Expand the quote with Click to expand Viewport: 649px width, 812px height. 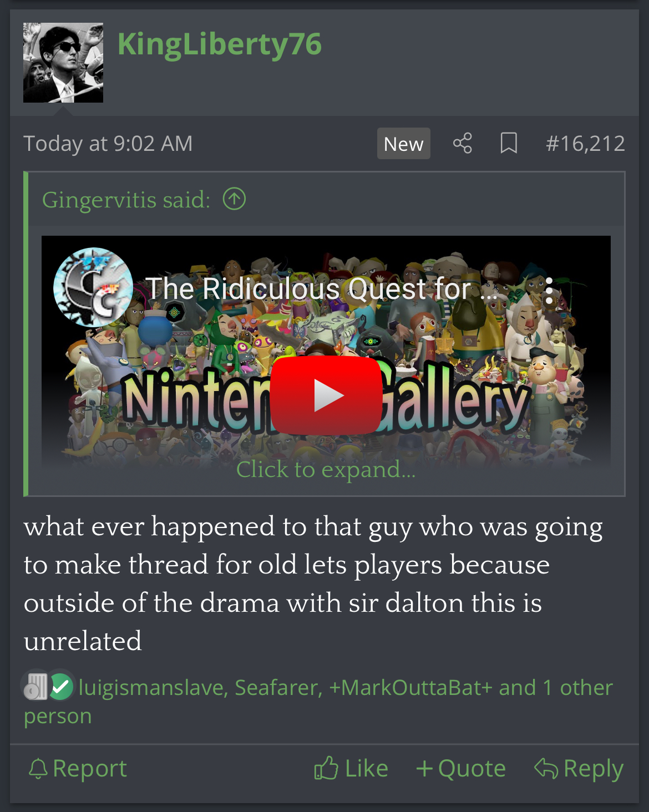click(326, 469)
